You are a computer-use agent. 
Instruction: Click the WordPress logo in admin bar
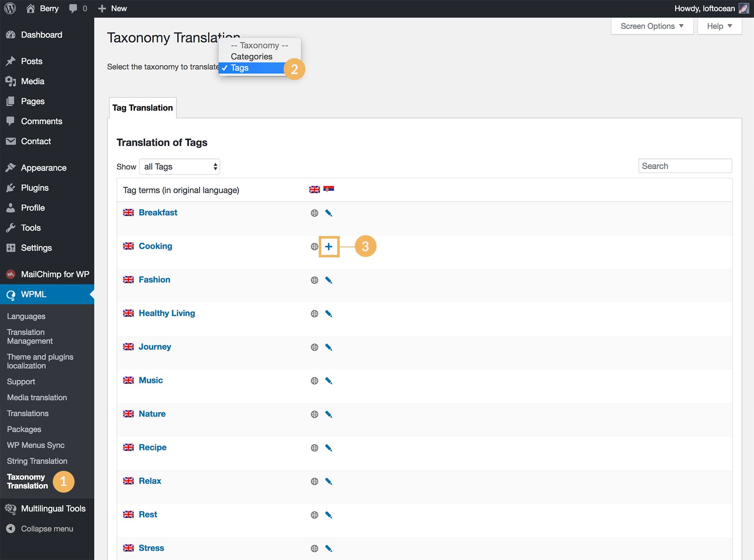coord(10,8)
